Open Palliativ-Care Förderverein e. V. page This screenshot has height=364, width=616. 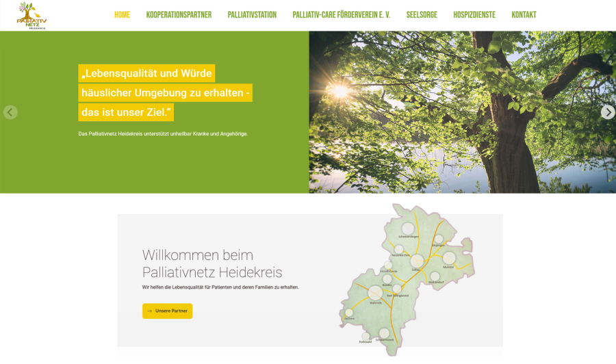point(341,15)
